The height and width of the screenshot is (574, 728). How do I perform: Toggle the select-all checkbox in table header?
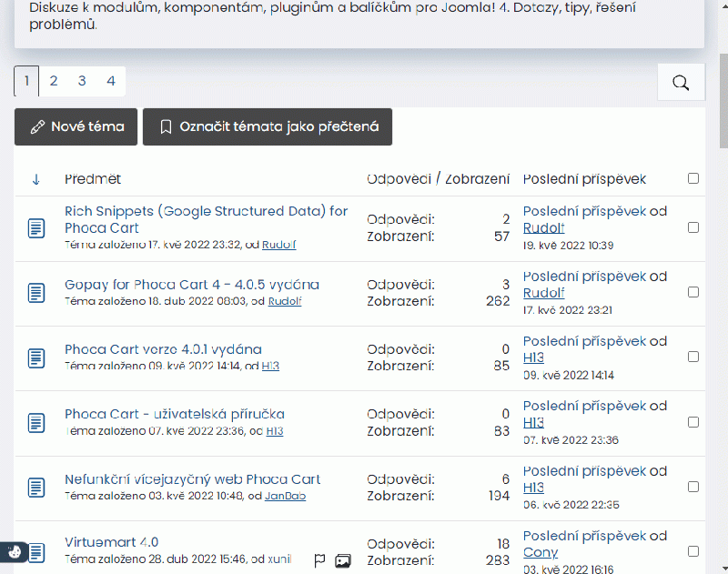tap(693, 179)
